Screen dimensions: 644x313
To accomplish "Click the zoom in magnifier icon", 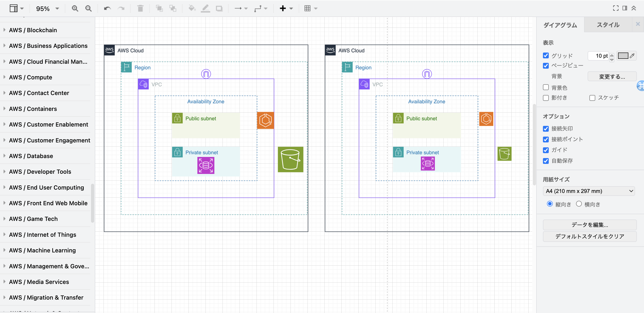I will tap(75, 8).
